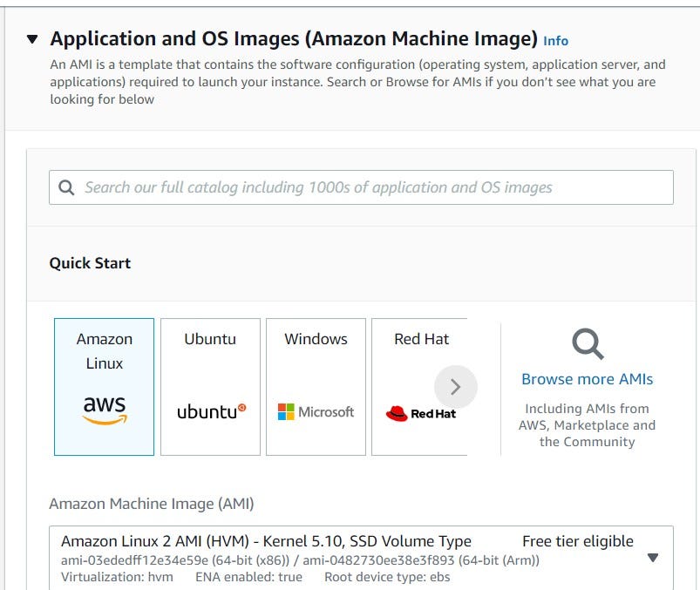Screen dimensions: 700x590
Task: Select the Windows tab in Quick Start
Action: [x=315, y=386]
